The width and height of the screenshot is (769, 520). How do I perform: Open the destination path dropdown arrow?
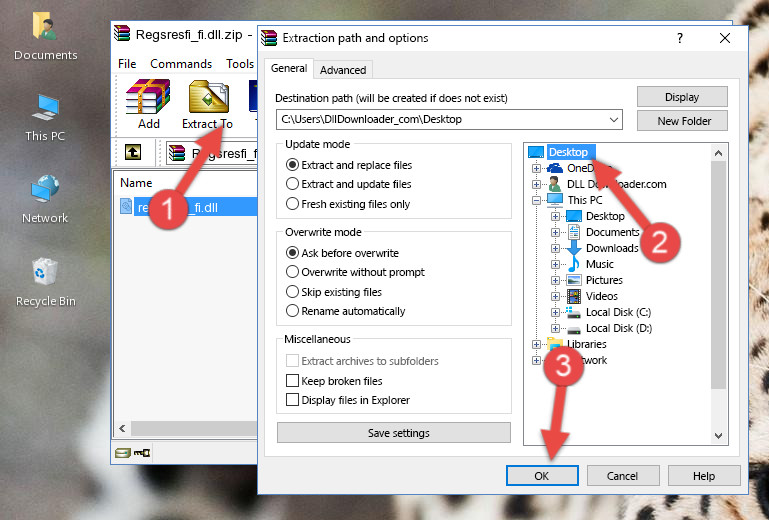pyautogui.click(x=614, y=119)
